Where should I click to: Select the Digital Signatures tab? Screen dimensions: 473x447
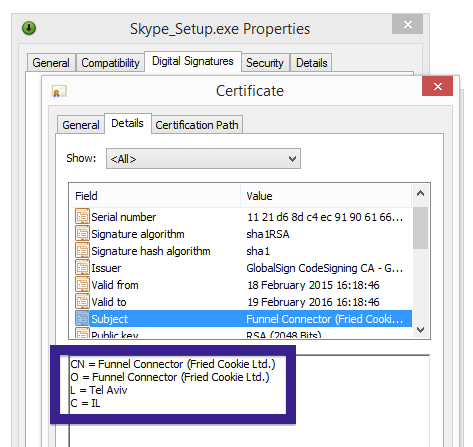[x=193, y=61]
